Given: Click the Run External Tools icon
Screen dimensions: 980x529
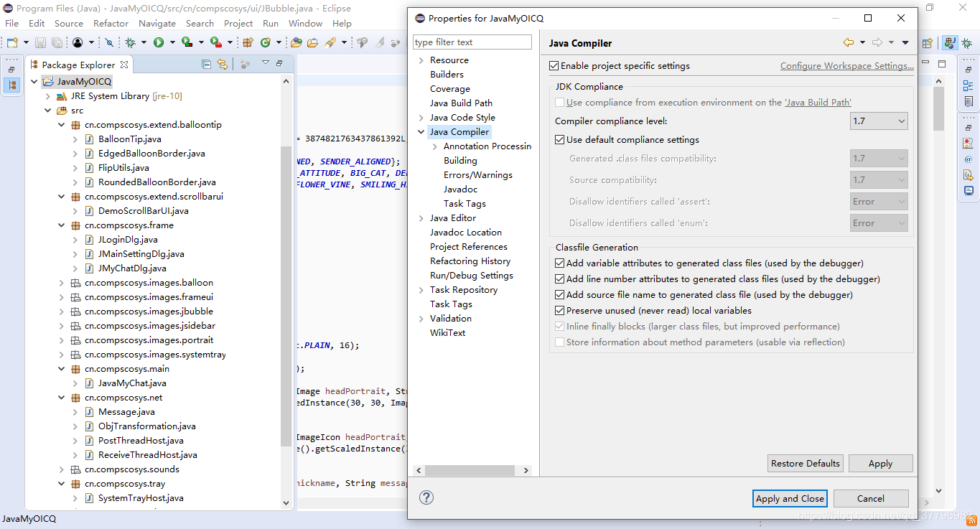Looking at the screenshot, I should click(x=216, y=43).
